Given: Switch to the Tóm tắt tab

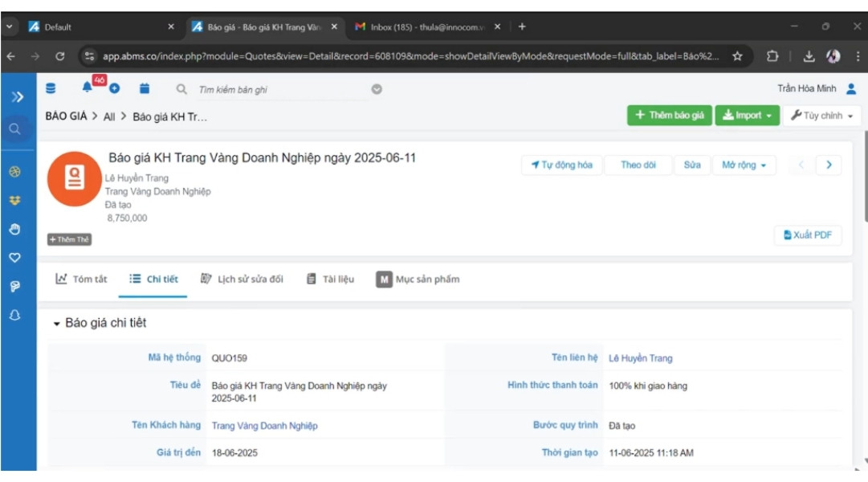Looking at the screenshot, I should point(81,280).
